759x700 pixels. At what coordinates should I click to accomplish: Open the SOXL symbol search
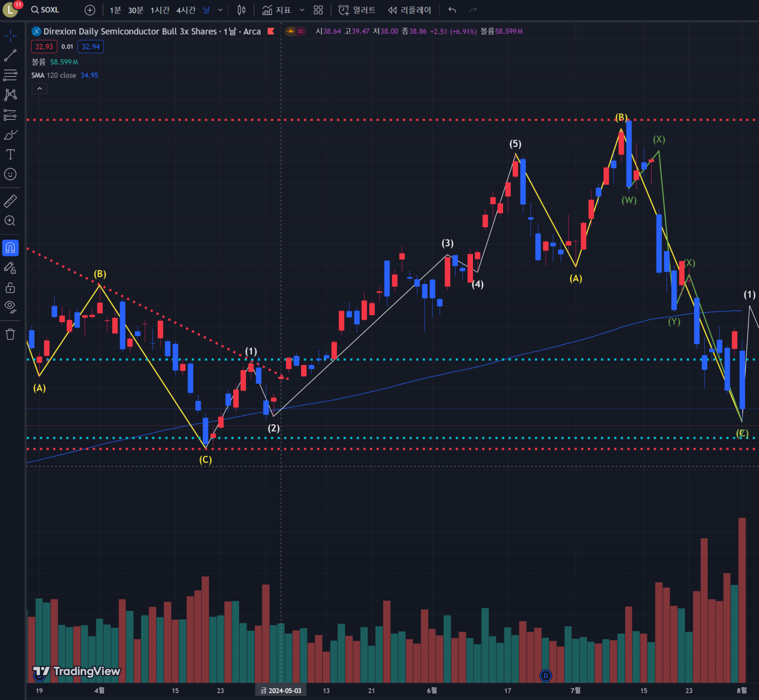[x=45, y=10]
